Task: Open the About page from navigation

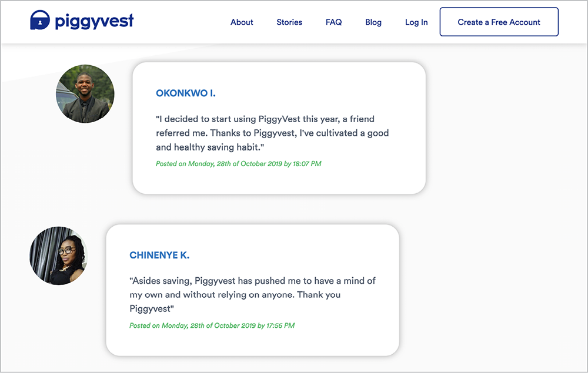Action: pos(242,22)
